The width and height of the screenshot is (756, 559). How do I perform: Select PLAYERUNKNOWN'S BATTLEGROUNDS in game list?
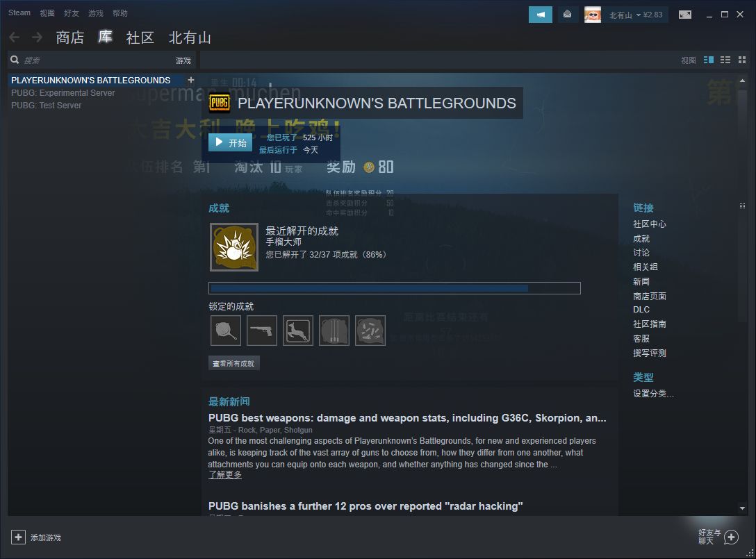click(x=90, y=80)
